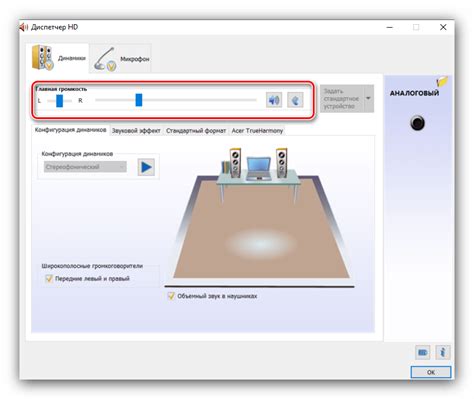The height and width of the screenshot is (399, 474).
Task: Switch to the Acer TrueHarmony tab
Action: [257, 131]
